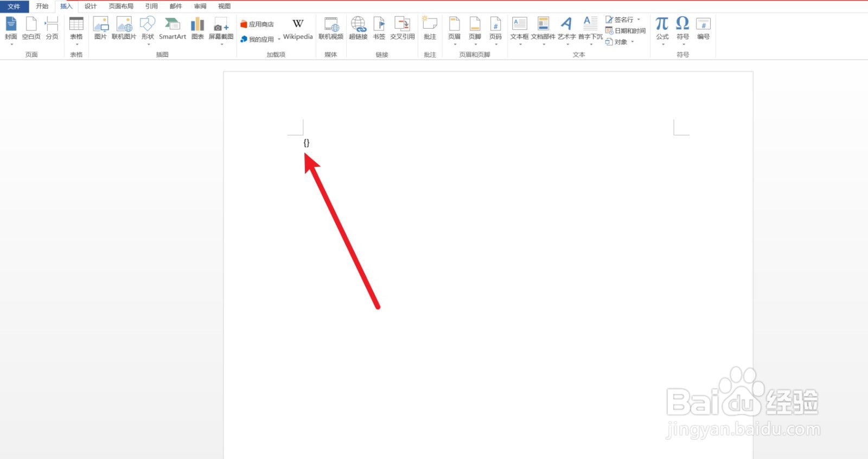Insert a 空白页 blank page
The image size is (868, 459).
[x=31, y=28]
